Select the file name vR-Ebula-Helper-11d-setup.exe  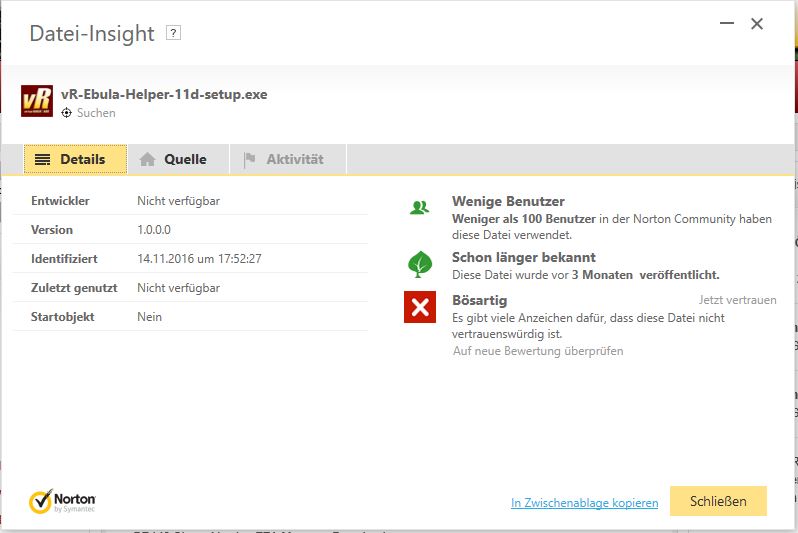(x=164, y=95)
